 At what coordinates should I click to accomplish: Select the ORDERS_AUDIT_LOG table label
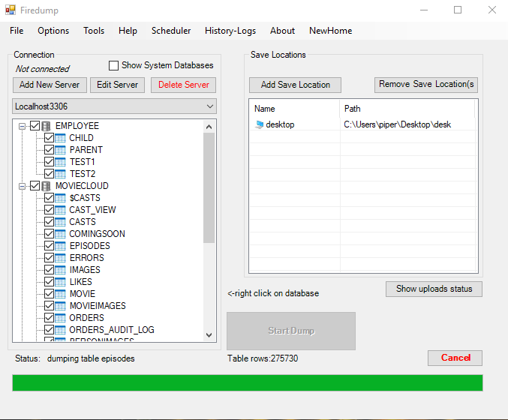112,330
